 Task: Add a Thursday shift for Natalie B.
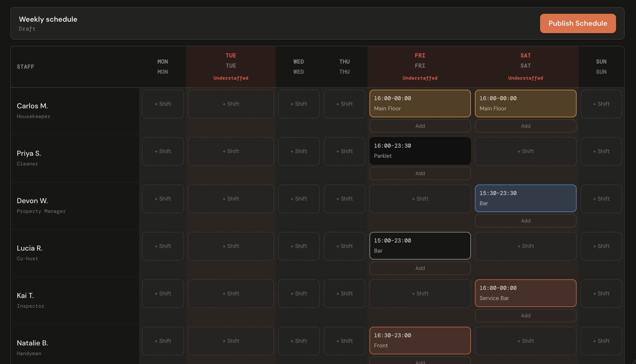pos(345,341)
